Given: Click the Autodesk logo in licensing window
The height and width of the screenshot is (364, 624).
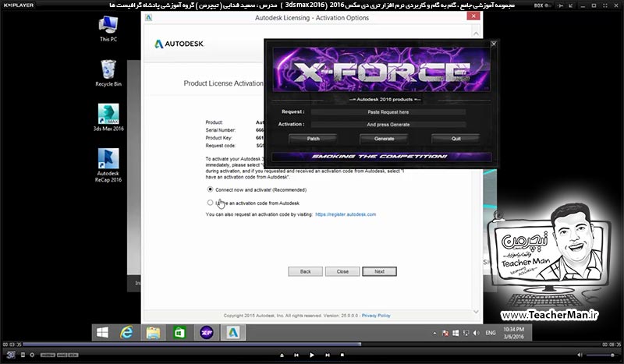Looking at the screenshot, I should tap(179, 44).
